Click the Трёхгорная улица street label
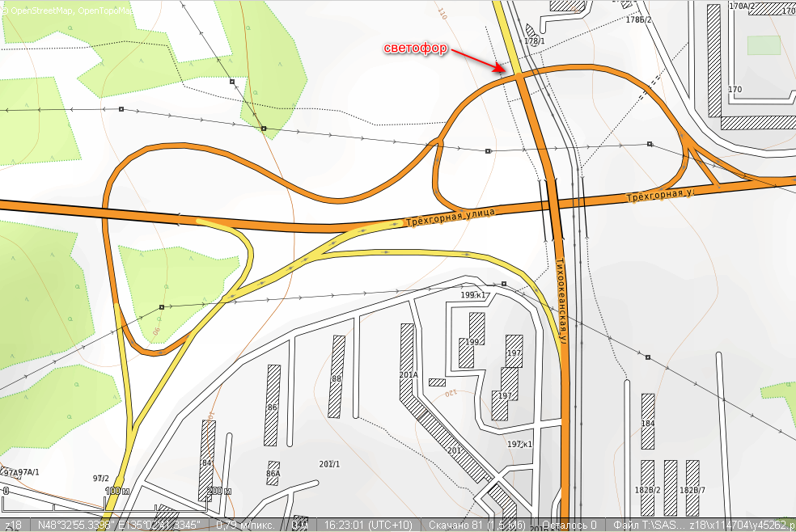The height and width of the screenshot is (532, 796). (450, 217)
